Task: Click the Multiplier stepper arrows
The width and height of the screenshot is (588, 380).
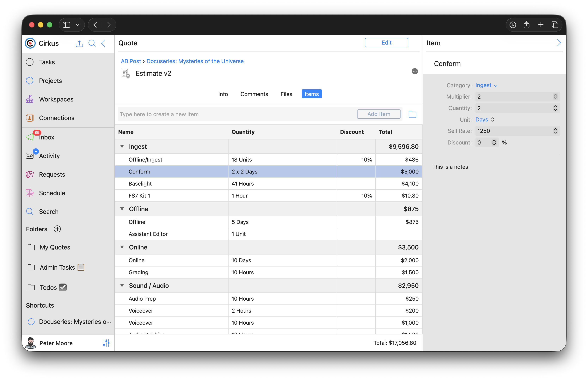Action: point(555,97)
